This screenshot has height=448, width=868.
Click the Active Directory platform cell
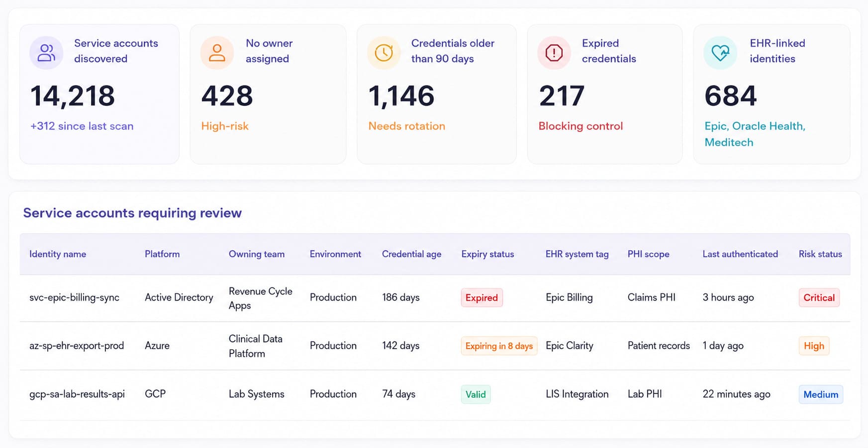click(179, 297)
